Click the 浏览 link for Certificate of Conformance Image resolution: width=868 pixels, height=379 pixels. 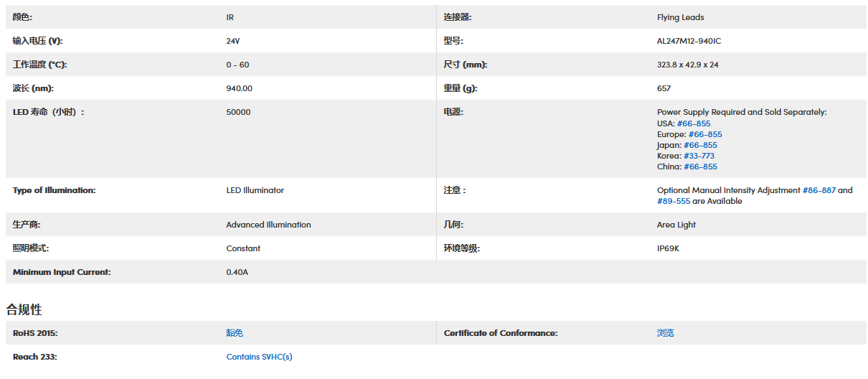[x=666, y=333]
